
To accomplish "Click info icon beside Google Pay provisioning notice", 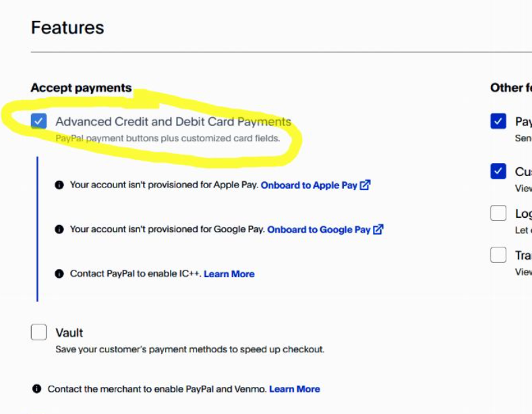I will (x=59, y=229).
